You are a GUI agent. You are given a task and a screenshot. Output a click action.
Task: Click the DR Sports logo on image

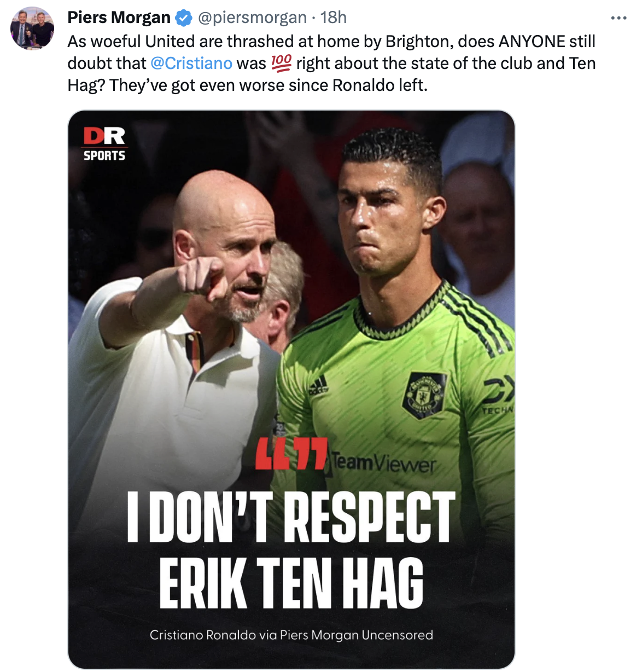point(104,144)
